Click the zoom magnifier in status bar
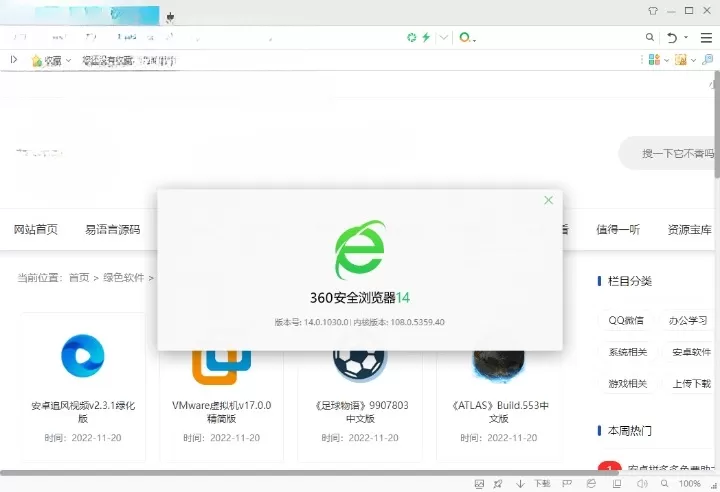Viewport: 720px width, 492px height. coord(664,483)
